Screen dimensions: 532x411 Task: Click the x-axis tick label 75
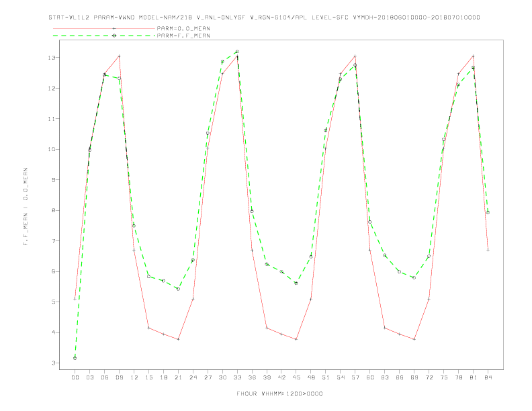click(444, 377)
